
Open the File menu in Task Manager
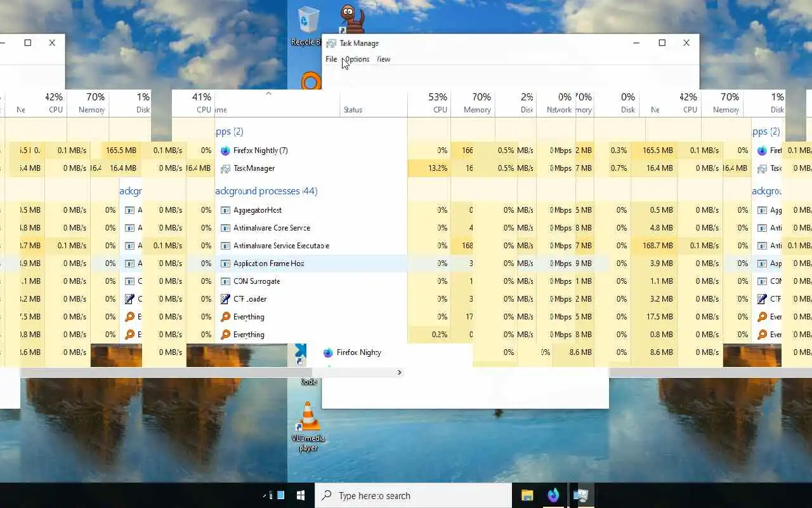(x=331, y=59)
